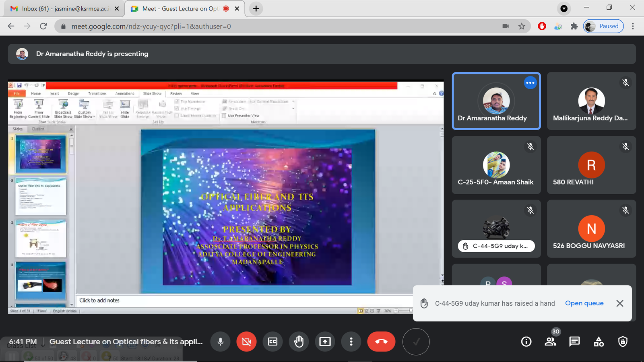The height and width of the screenshot is (362, 644).
Task: Open Animations tab in PowerPoint ribbon
Action: 125,93
